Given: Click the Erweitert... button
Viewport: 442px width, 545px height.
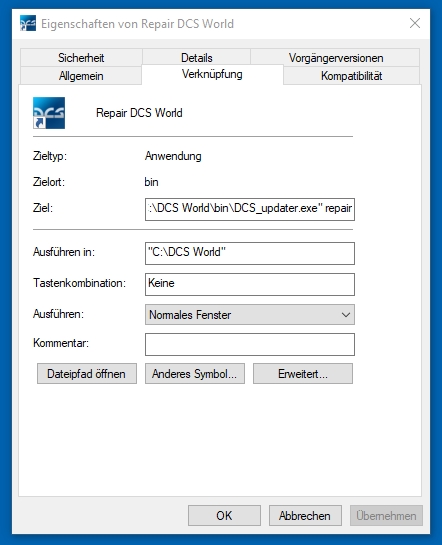Looking at the screenshot, I should coord(303,374).
